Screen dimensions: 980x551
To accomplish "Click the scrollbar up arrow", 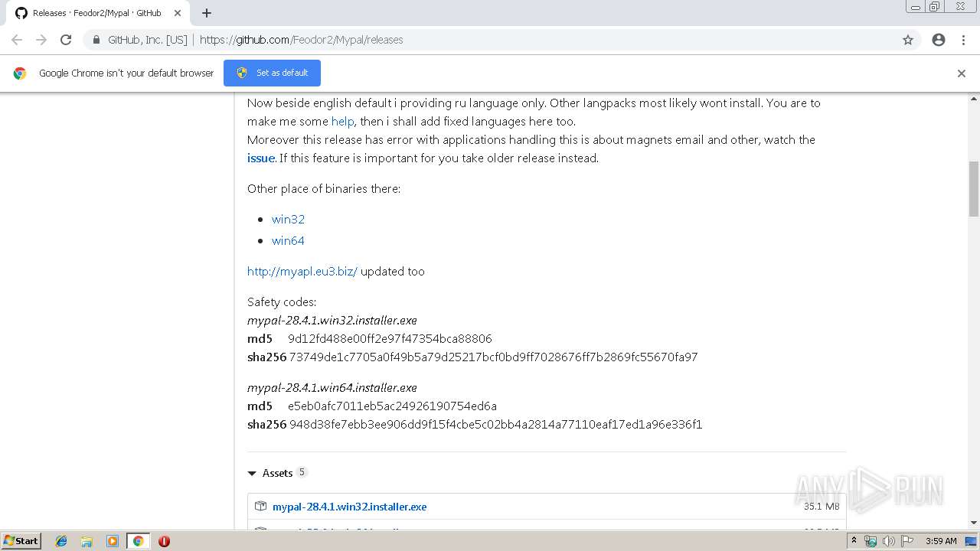I will 974,99.
